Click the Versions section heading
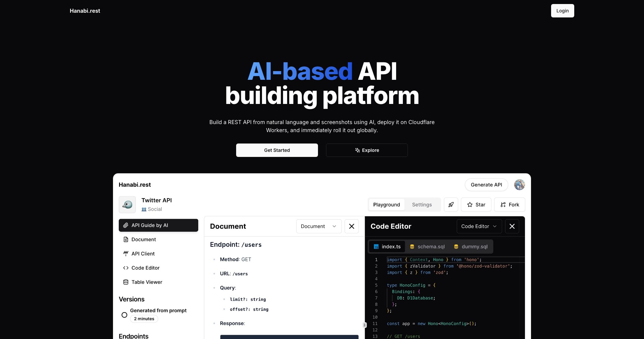The image size is (644, 339). (x=131, y=299)
